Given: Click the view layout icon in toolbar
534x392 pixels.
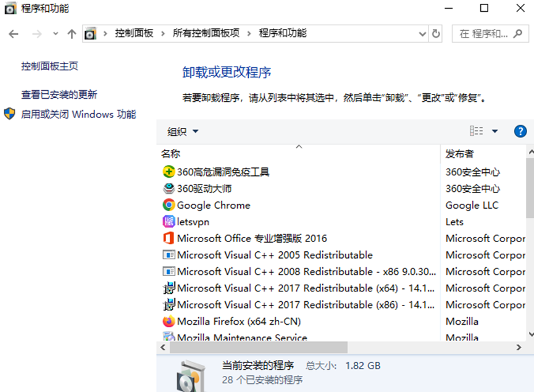Looking at the screenshot, I should [476, 131].
